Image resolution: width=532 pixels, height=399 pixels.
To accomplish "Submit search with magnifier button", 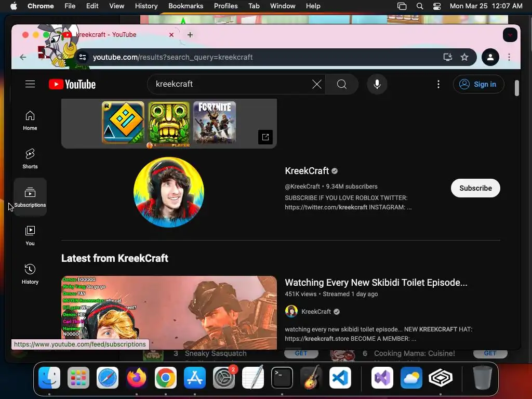I will 342,84.
